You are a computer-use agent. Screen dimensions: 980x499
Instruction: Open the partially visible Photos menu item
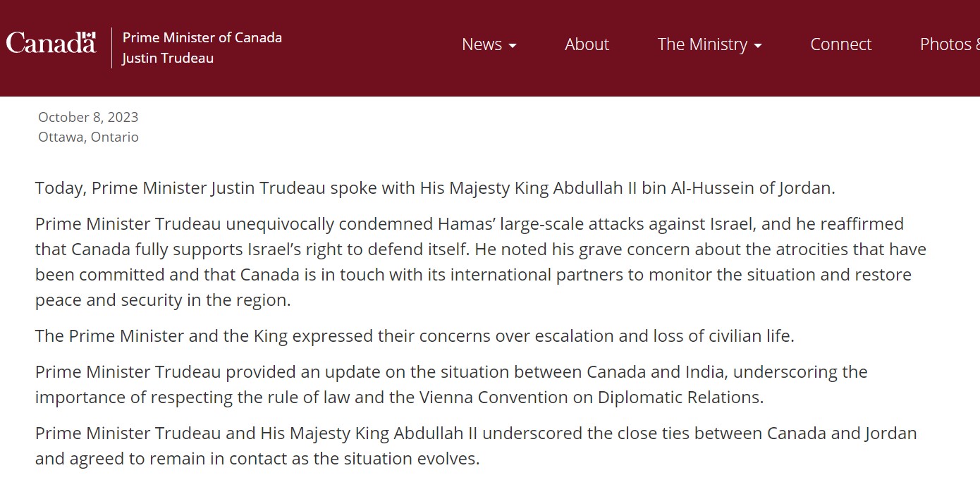(949, 44)
